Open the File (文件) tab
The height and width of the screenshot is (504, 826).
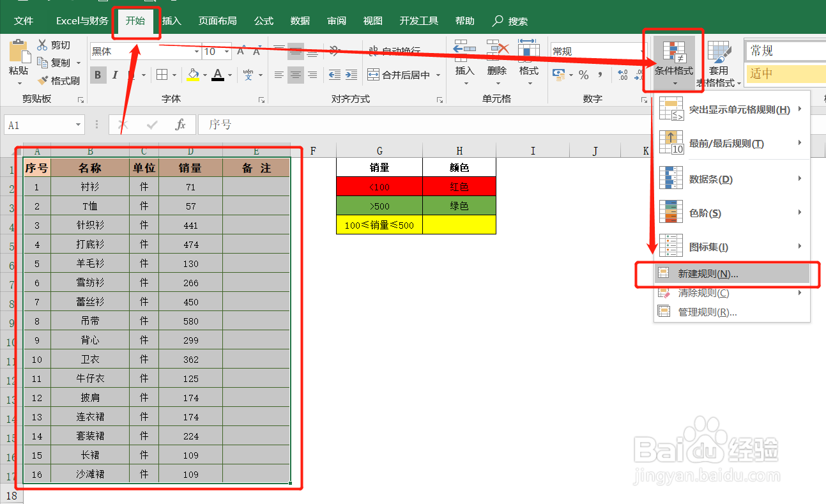point(24,21)
